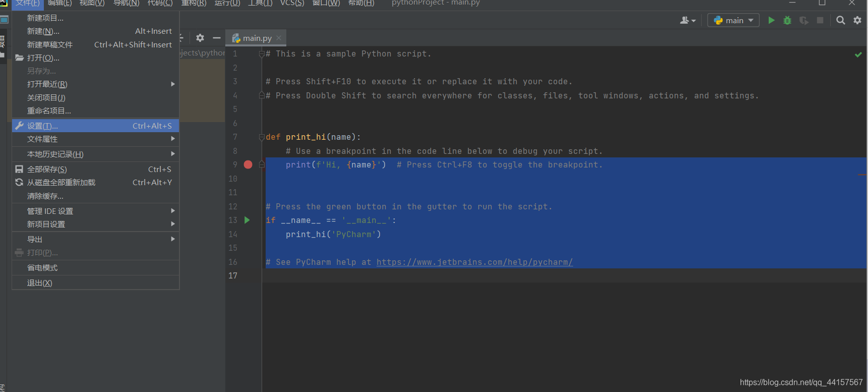Click the stop process square icon
The height and width of the screenshot is (392, 868).
pyautogui.click(x=820, y=20)
